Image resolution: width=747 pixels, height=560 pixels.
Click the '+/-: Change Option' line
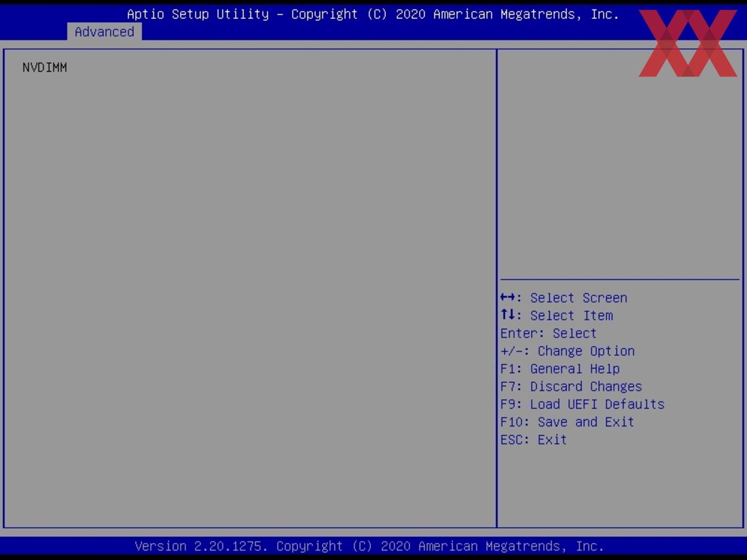[567, 351]
